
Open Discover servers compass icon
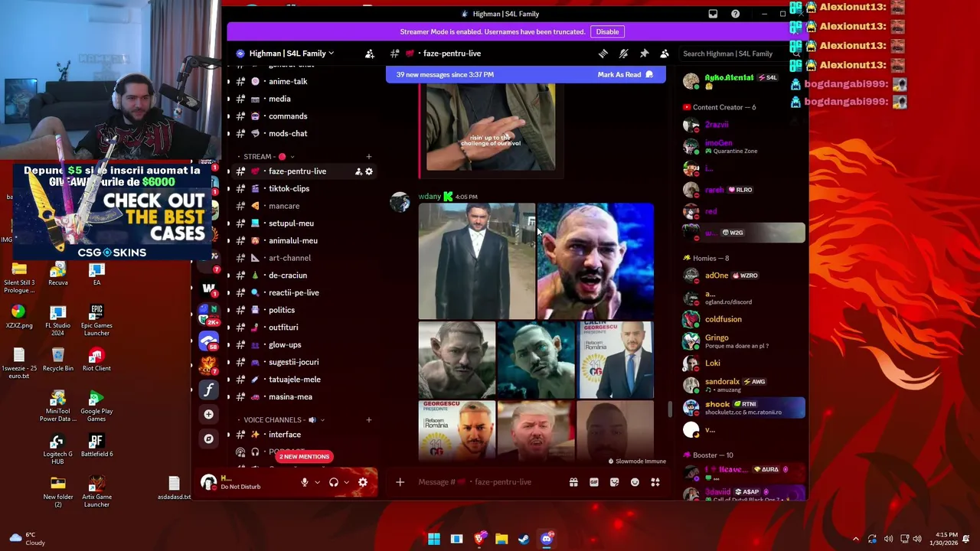click(x=208, y=439)
